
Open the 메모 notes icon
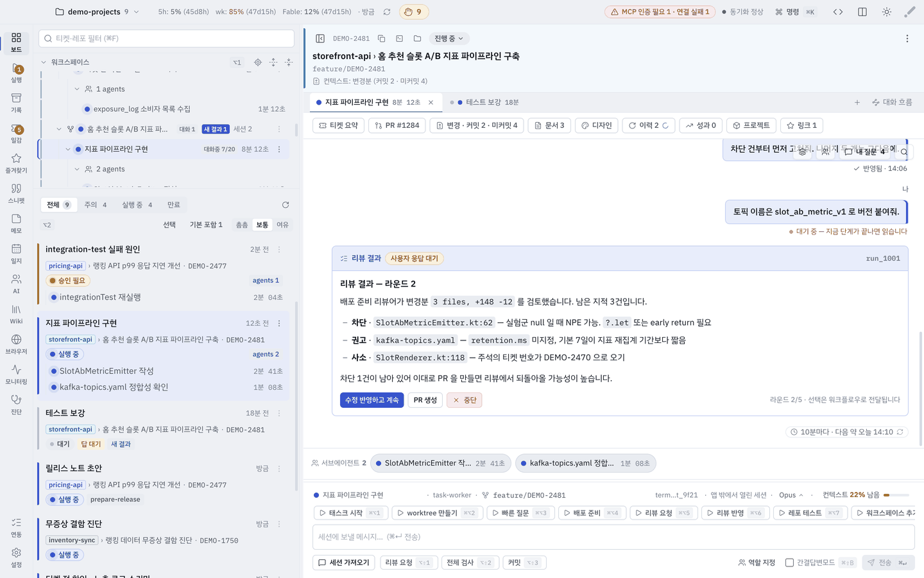click(16, 223)
